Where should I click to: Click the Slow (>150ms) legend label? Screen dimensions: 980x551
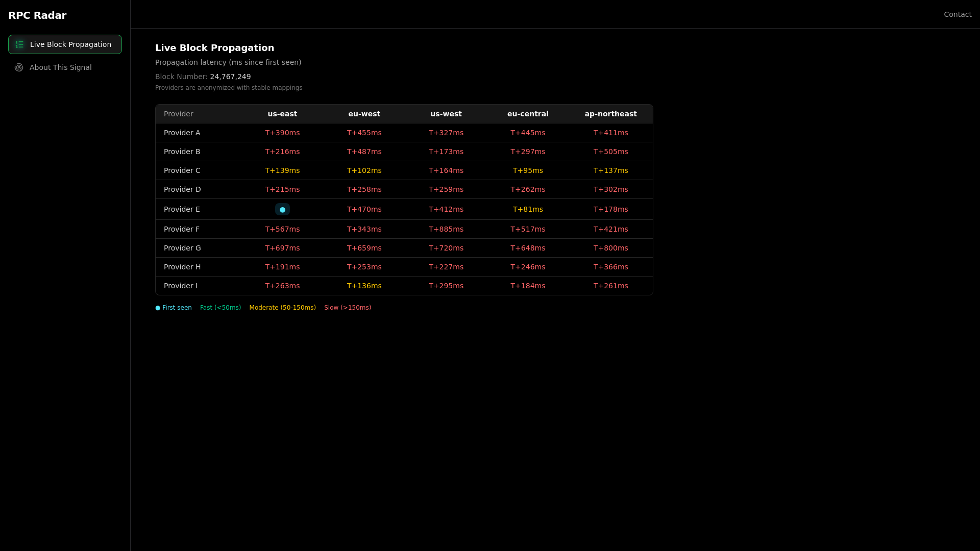[348, 308]
